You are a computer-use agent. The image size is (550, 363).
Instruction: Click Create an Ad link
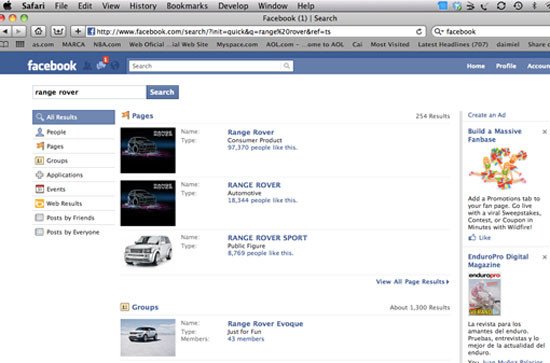click(487, 115)
